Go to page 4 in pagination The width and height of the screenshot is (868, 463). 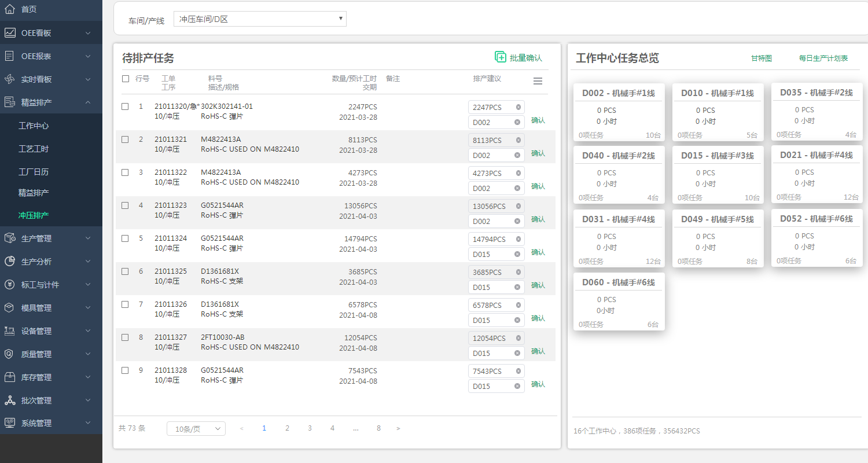click(x=332, y=428)
